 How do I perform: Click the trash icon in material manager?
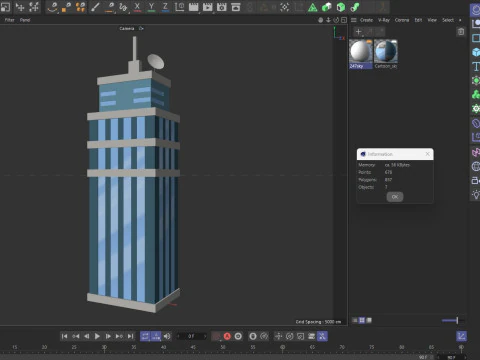point(461,32)
